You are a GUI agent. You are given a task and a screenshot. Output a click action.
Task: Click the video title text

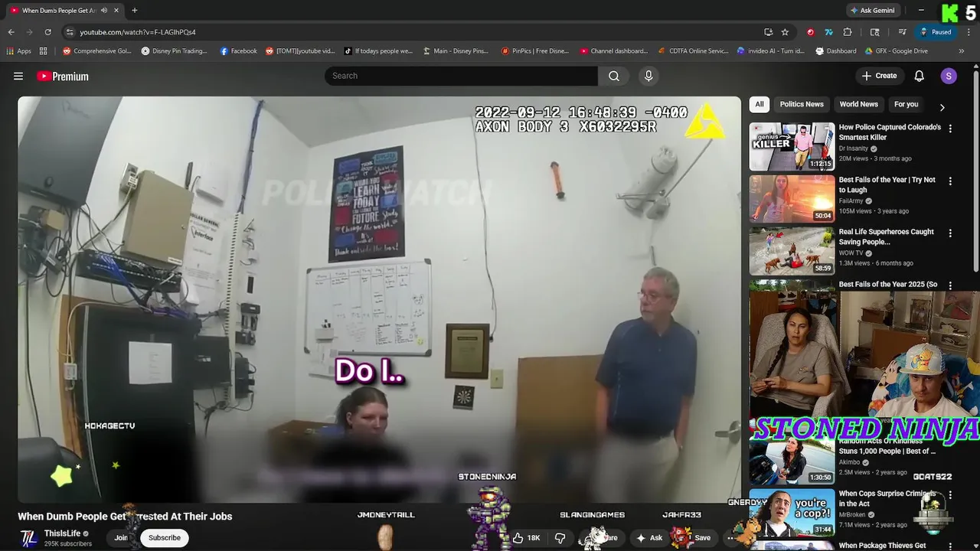pos(125,517)
